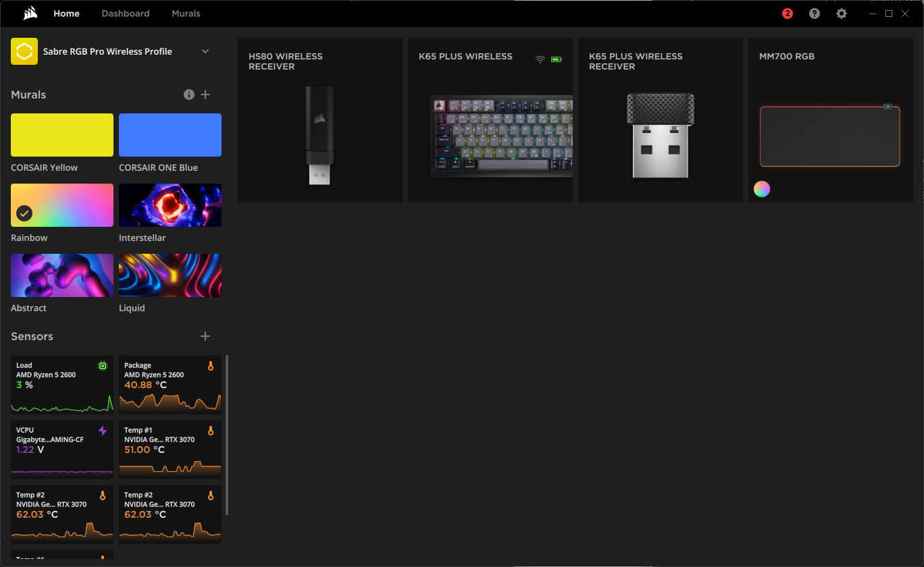924x567 pixels.
Task: Click the CPU chip icon on Load sensor
Action: pyautogui.click(x=103, y=366)
